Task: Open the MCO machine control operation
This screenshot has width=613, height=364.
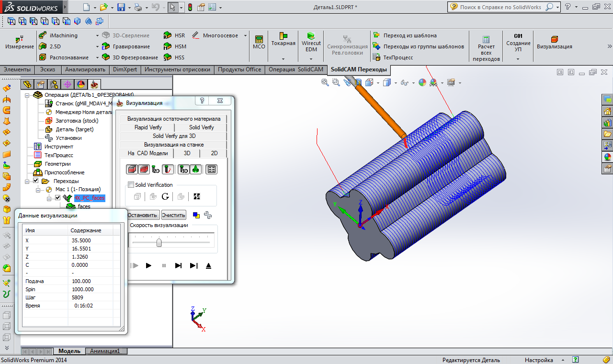Action: point(259,43)
